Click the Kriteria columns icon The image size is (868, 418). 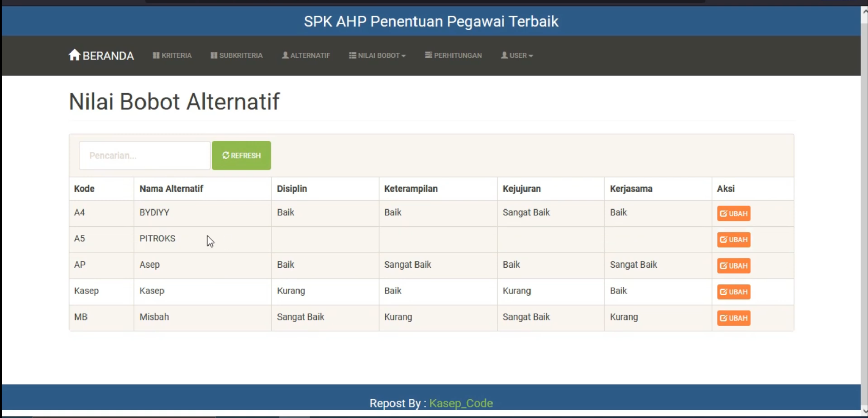tap(156, 55)
